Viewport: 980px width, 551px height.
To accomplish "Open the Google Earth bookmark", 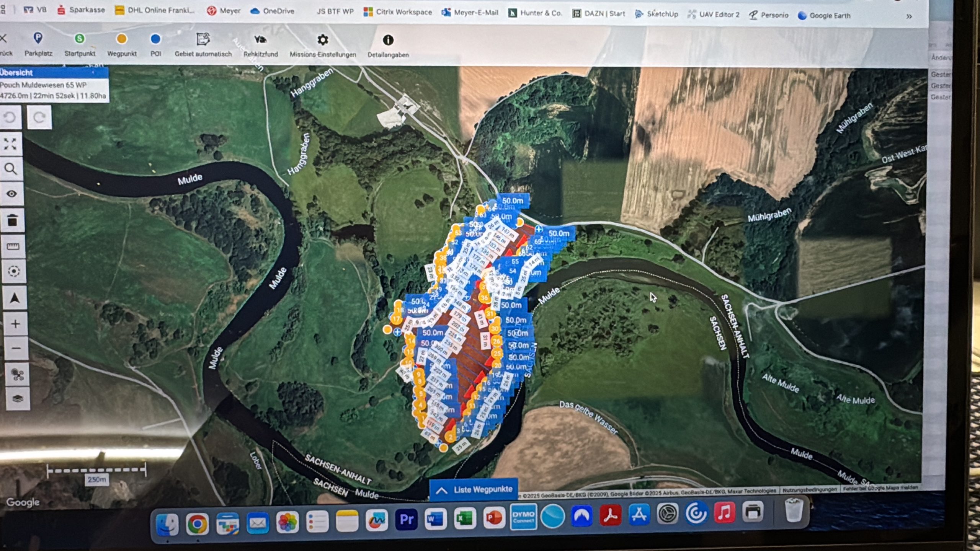I will [x=824, y=16].
